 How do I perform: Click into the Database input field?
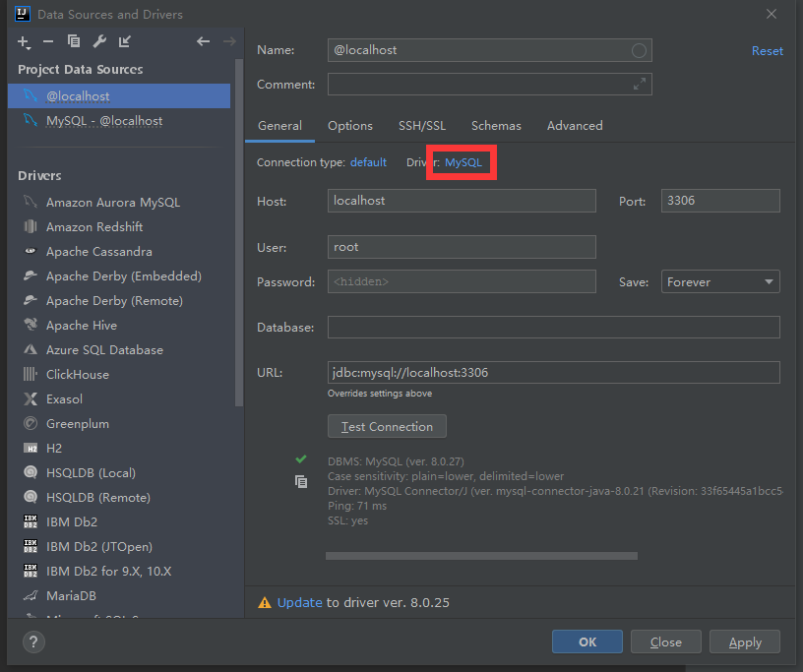point(553,328)
